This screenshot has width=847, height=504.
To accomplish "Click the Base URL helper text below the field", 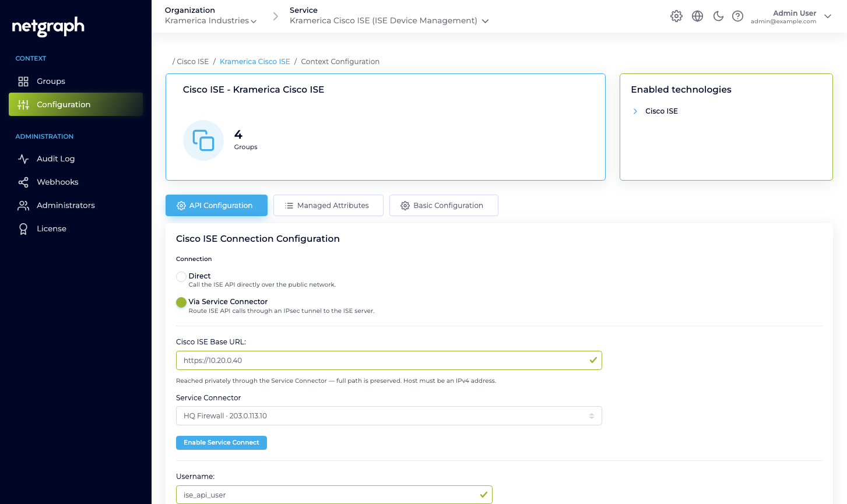I will 336,380.
